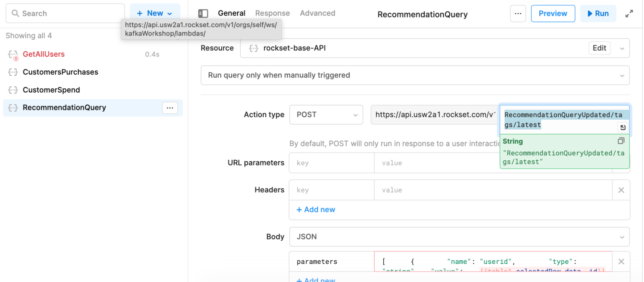The image size is (644, 282).
Task: Delete the parameters body row
Action: point(621,262)
